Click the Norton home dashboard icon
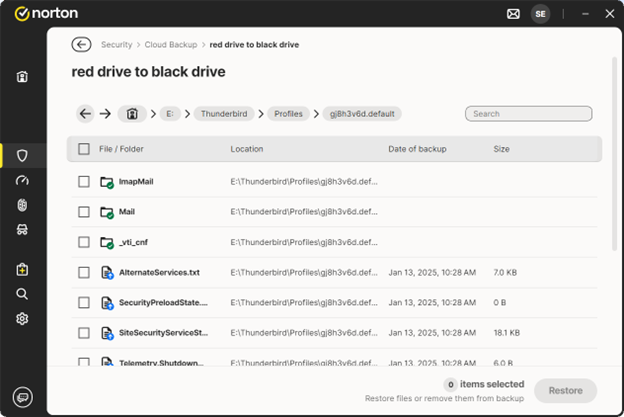 point(22,77)
